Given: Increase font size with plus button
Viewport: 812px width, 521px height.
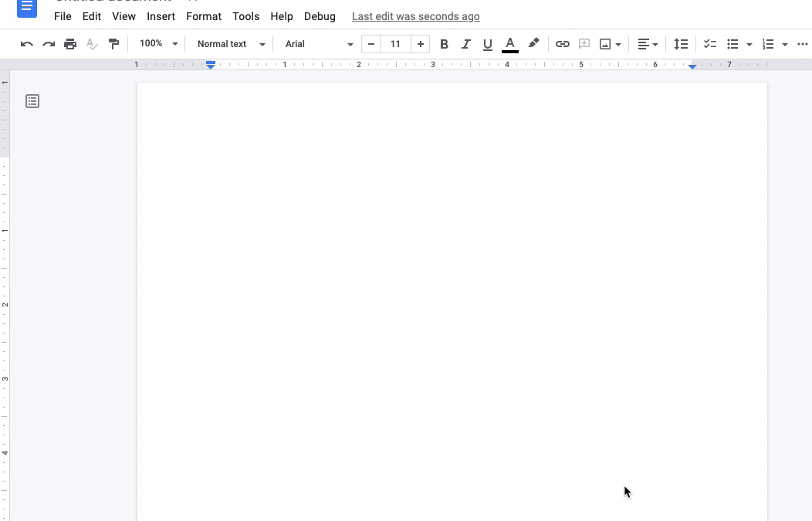Looking at the screenshot, I should pyautogui.click(x=421, y=44).
